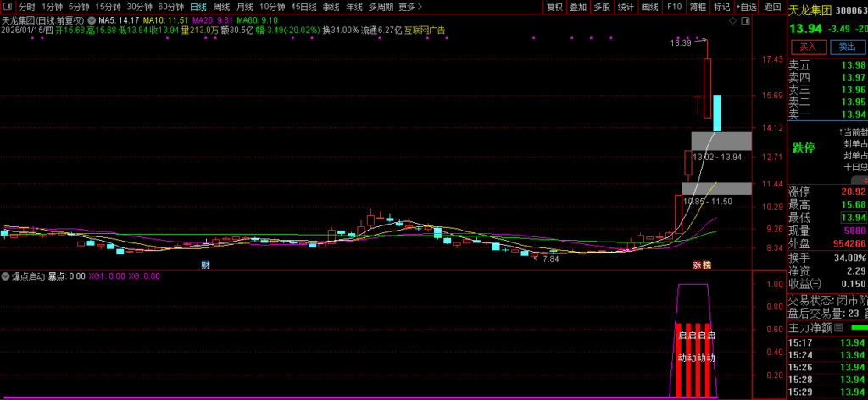Click the panel layout icon at top-left
Screen dimensions: 868x400
click(8, 7)
